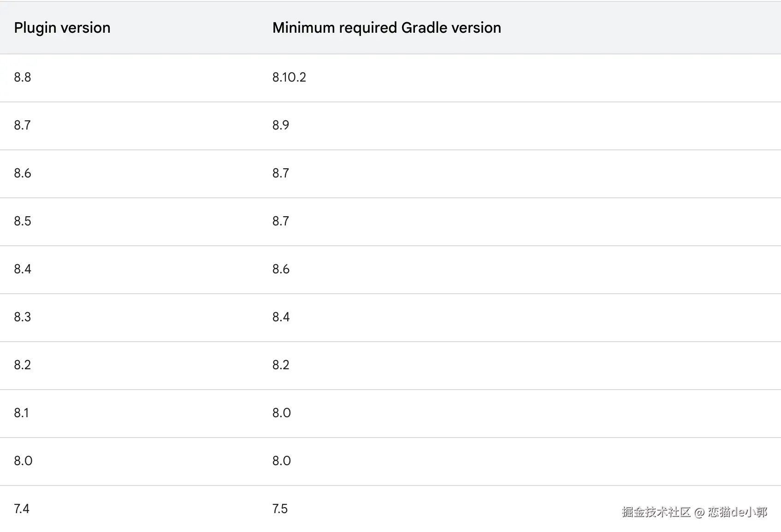The image size is (781, 532).
Task: Select plugin version 8.1 cell
Action: pyautogui.click(x=21, y=413)
